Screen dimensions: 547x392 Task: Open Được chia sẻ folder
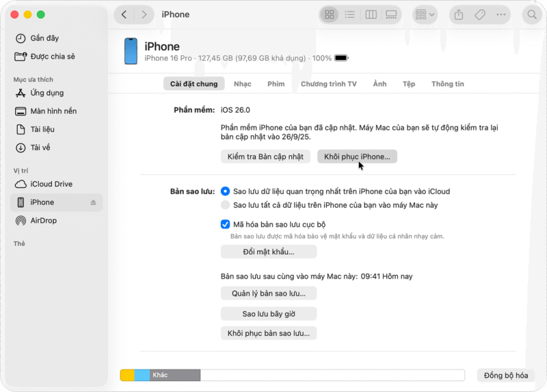[57, 57]
